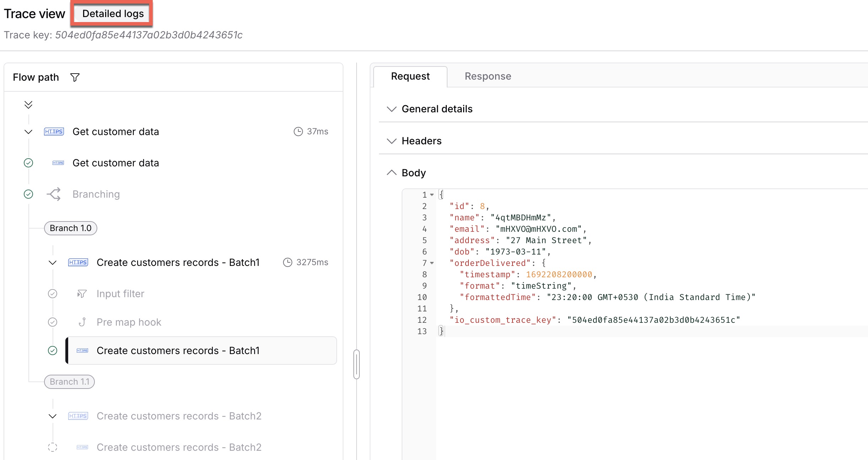Click the formattedTime value in body
Image resolution: width=868 pixels, height=460 pixels.
click(651, 297)
